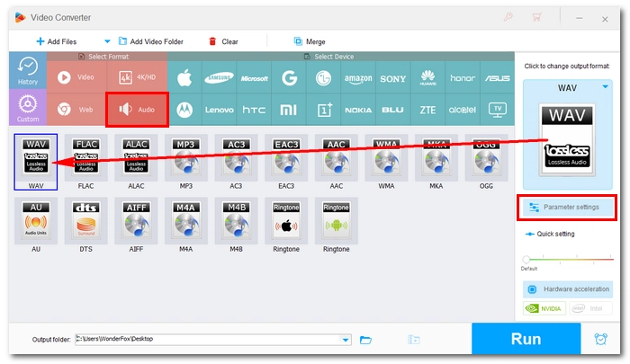Open Alcatel device presets

(463, 110)
